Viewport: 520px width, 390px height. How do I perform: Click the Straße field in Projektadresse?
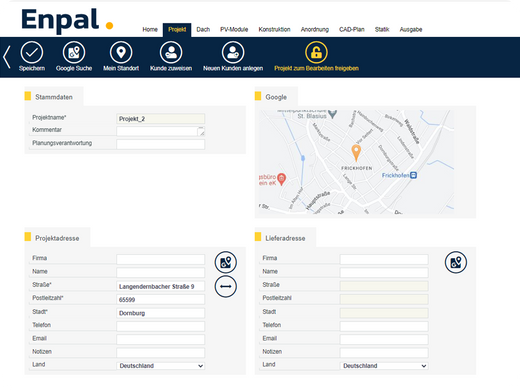point(161,286)
